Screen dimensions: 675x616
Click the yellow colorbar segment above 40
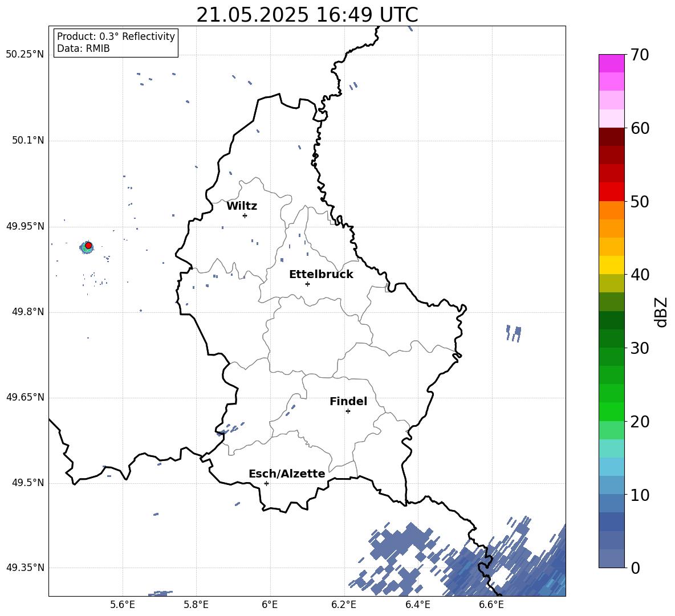click(611, 265)
